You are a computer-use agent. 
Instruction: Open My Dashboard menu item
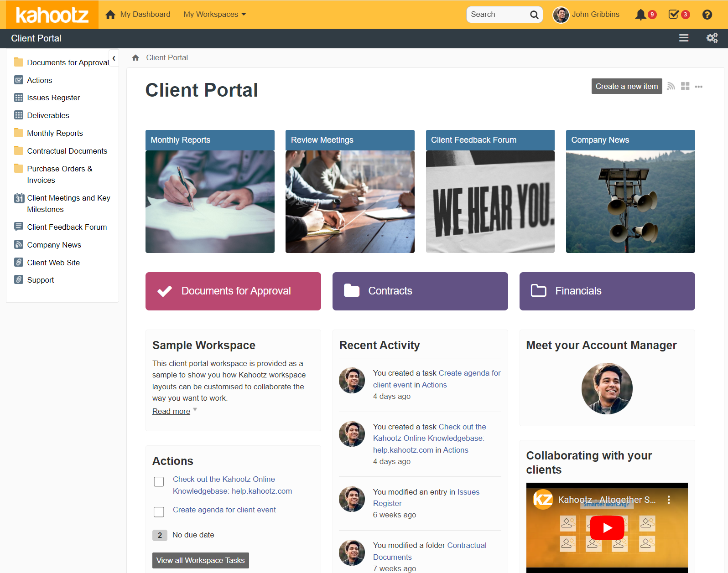[145, 15]
